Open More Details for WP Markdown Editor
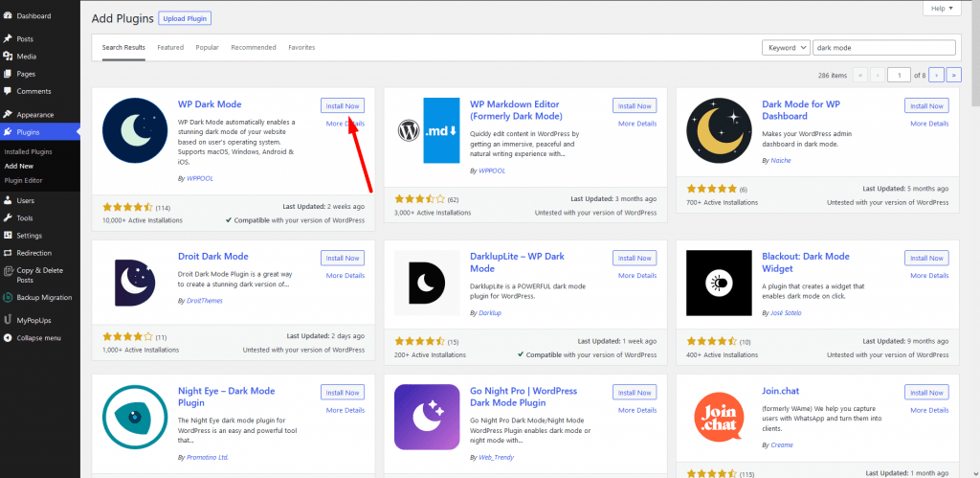 pos(637,124)
